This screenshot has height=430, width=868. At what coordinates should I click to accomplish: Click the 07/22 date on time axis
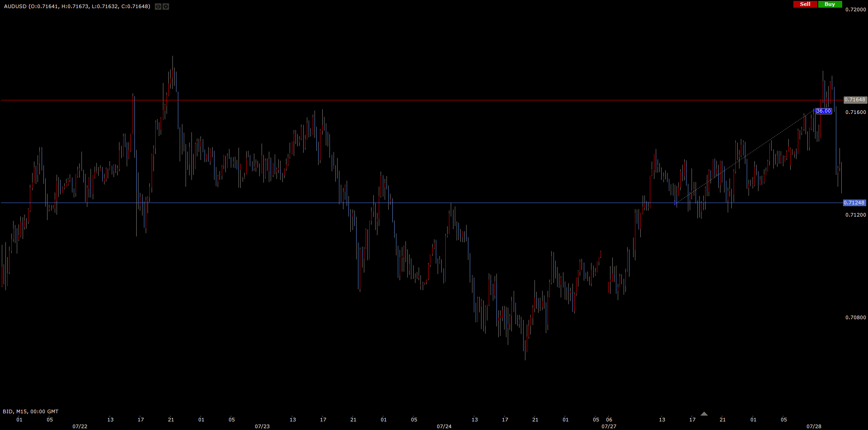[80, 426]
